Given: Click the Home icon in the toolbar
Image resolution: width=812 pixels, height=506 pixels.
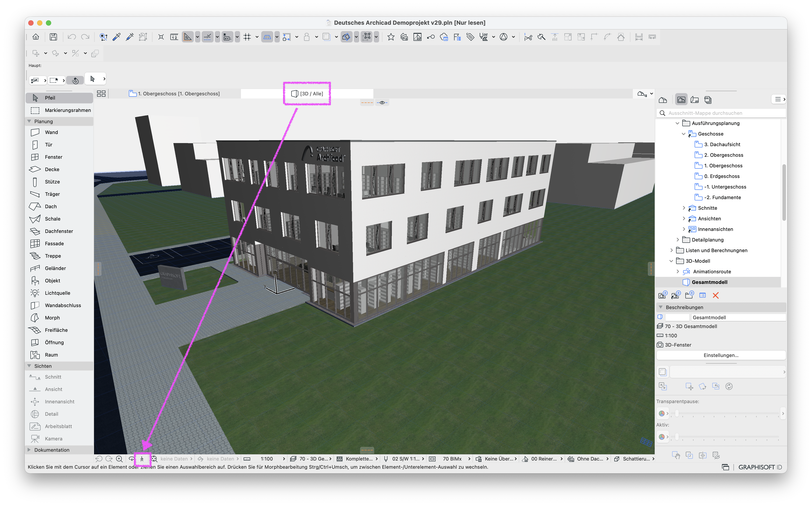Looking at the screenshot, I should coord(36,37).
